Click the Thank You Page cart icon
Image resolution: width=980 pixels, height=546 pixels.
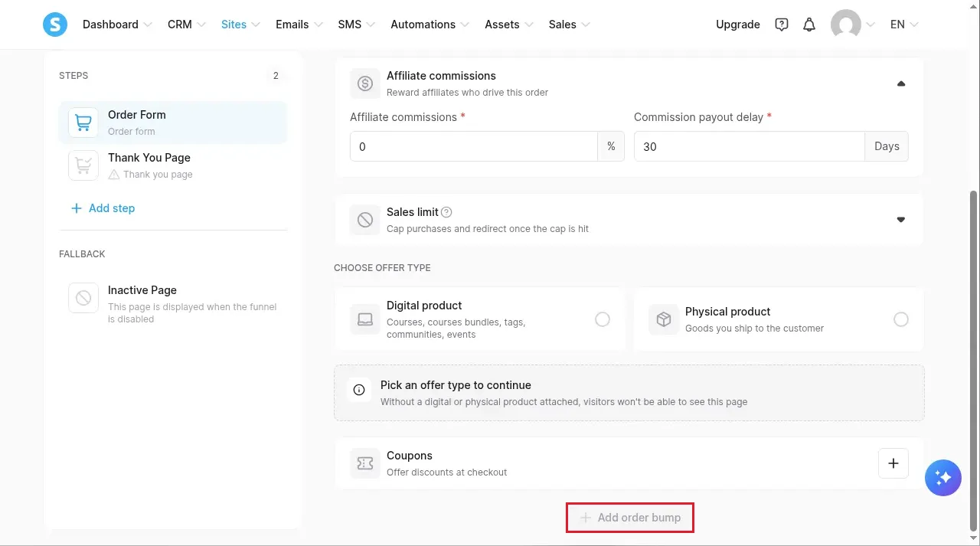click(x=83, y=165)
